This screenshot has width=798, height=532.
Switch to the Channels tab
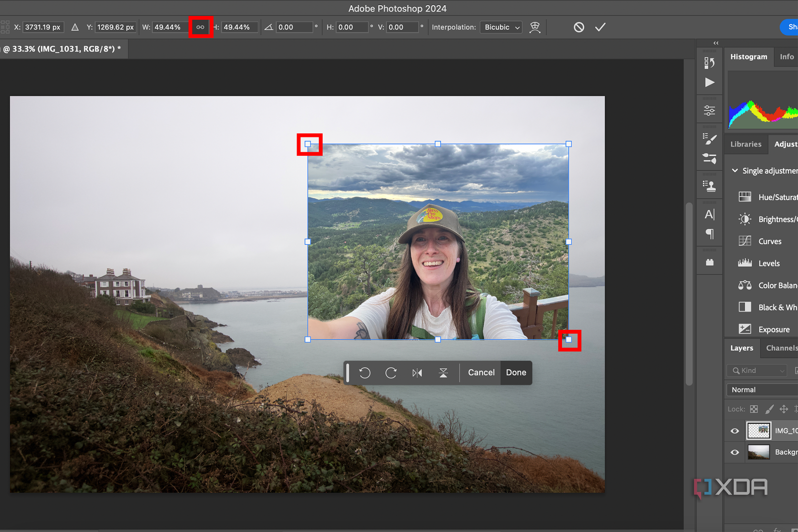pos(781,348)
